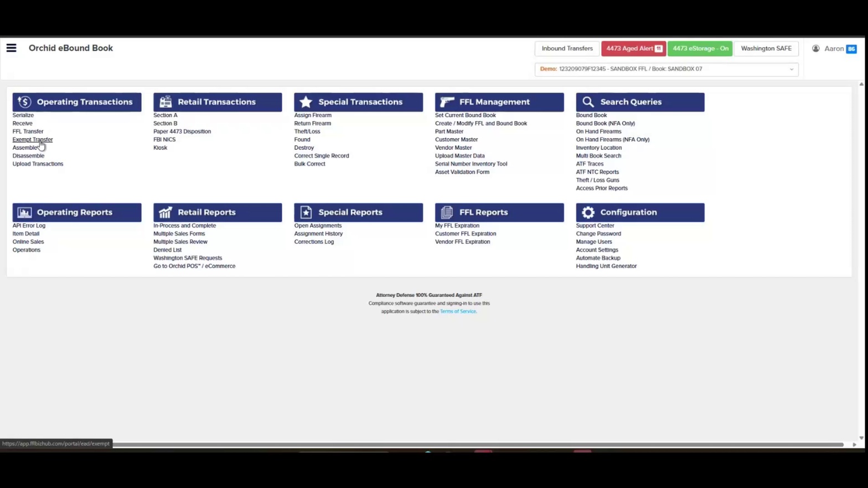The image size is (868, 488).
Task: Click the Operating Transactions dollar icon
Action: pos(24,102)
